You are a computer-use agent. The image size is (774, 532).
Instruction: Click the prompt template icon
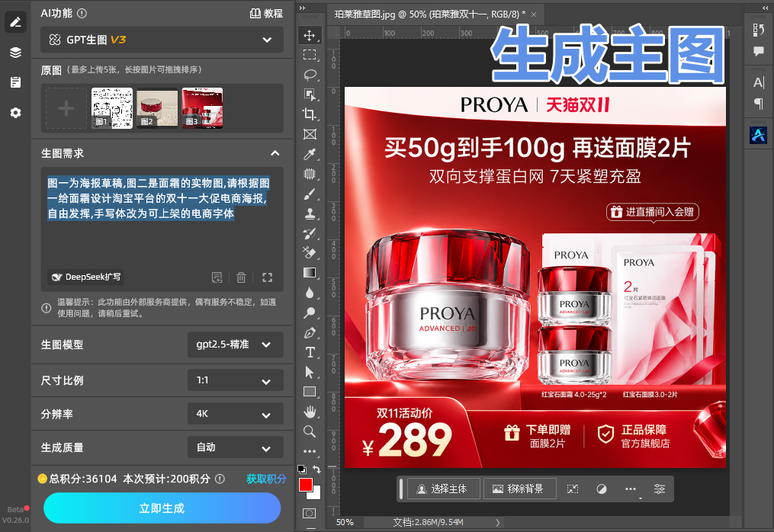click(217, 277)
